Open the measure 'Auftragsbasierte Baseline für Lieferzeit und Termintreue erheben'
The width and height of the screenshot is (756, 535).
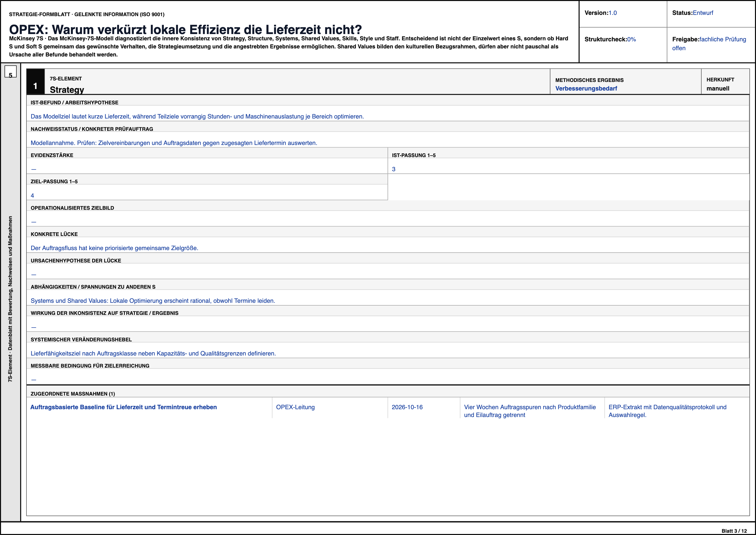click(123, 407)
